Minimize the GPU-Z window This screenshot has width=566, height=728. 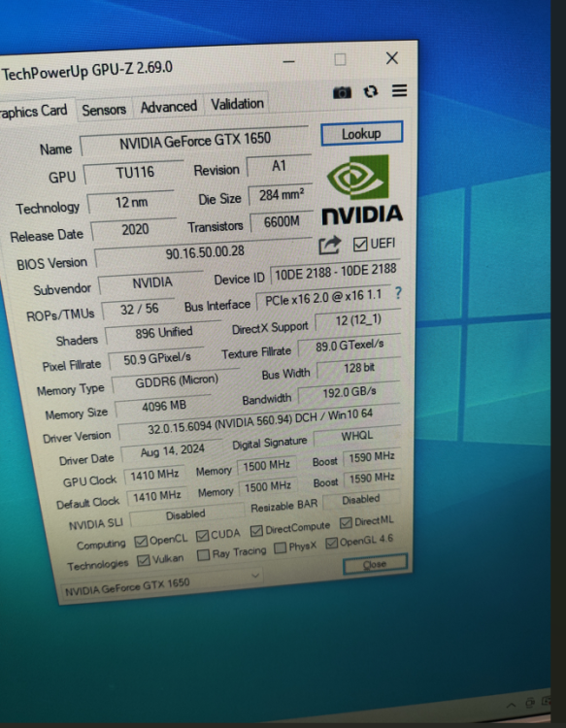pos(288,62)
